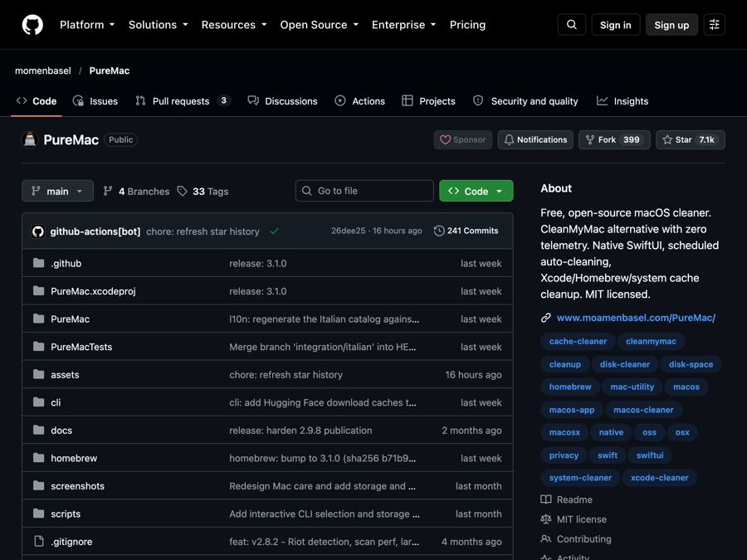747x560 pixels.
Task: Open 'chore: refresh star history' latest commit message
Action: click(203, 231)
